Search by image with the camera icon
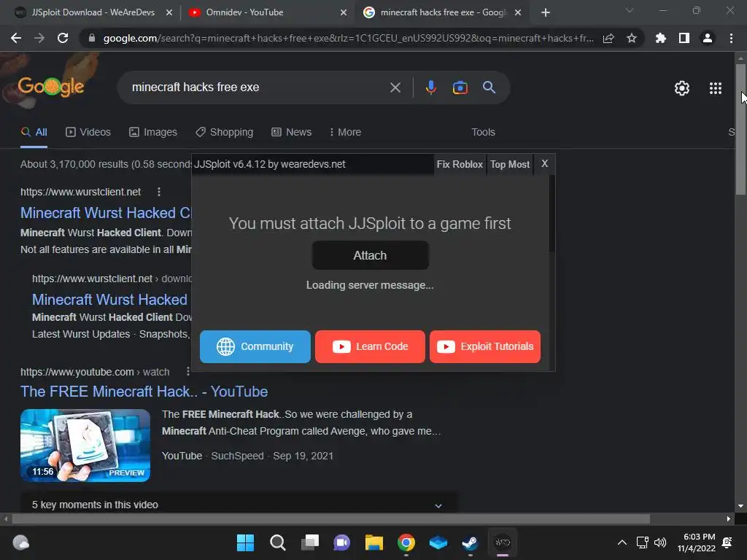 coord(460,87)
